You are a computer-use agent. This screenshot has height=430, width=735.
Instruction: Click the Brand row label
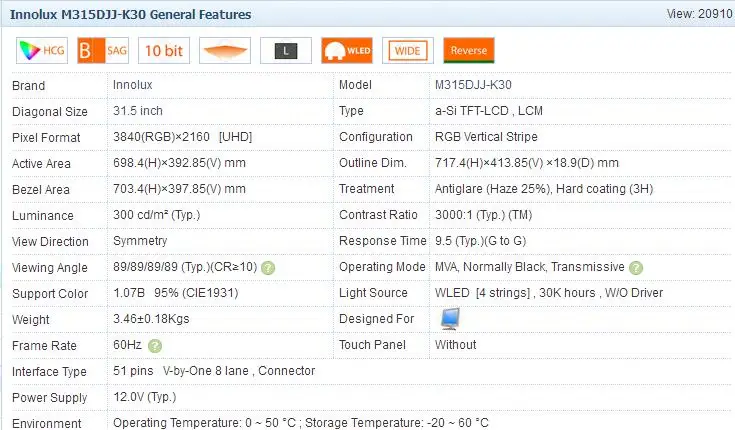click(29, 86)
